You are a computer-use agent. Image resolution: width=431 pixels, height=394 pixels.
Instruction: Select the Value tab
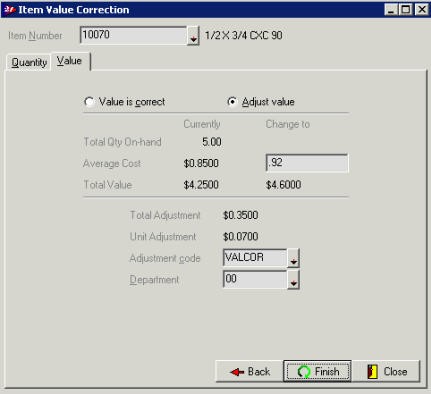click(69, 61)
